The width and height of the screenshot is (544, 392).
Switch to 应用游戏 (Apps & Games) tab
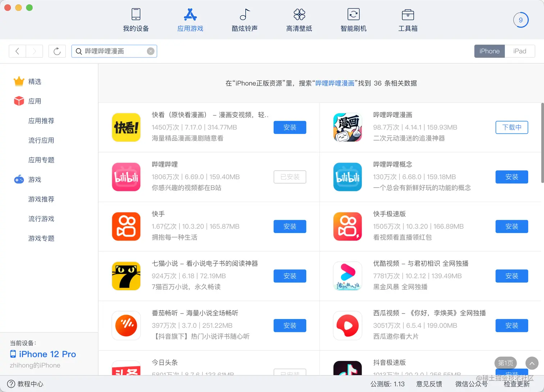pyautogui.click(x=190, y=20)
